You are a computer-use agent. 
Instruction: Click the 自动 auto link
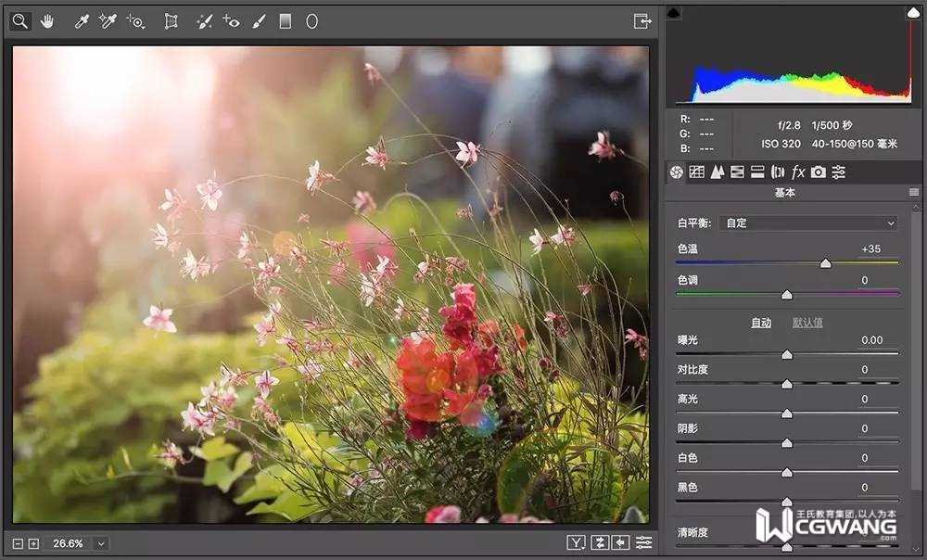[761, 323]
